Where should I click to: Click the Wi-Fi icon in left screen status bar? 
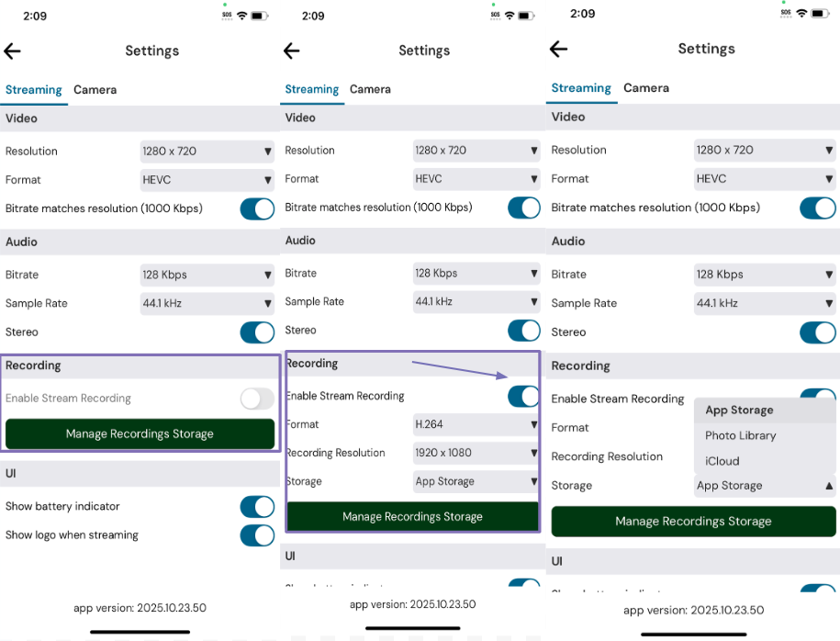242,16
